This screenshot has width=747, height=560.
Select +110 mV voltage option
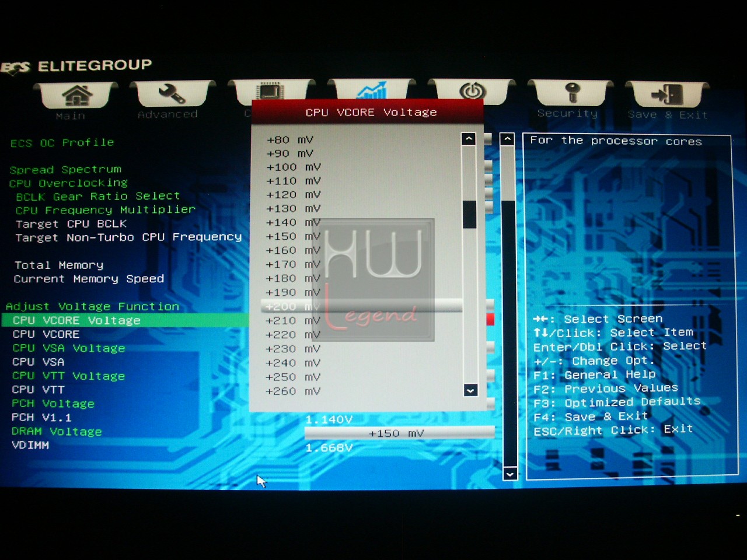coord(294,181)
